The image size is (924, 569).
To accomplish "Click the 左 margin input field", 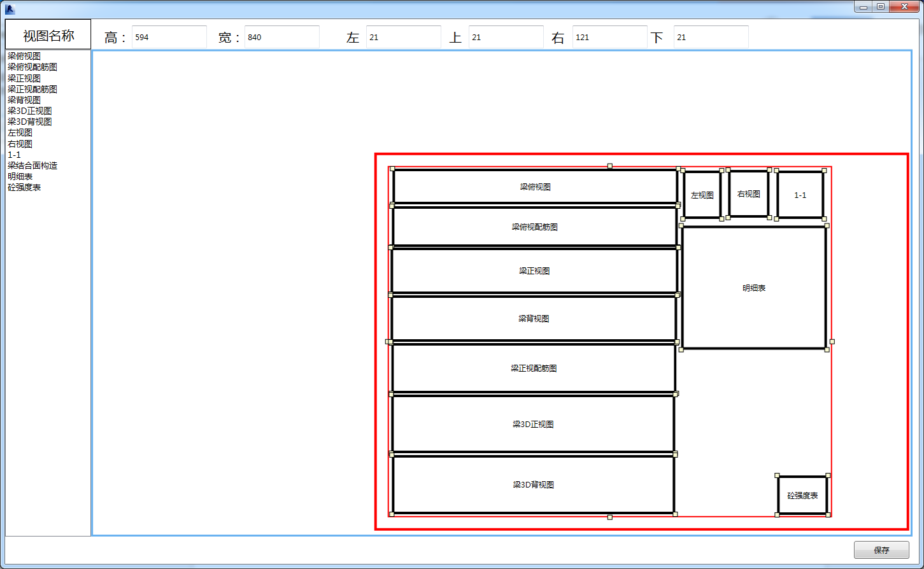I will pos(404,37).
